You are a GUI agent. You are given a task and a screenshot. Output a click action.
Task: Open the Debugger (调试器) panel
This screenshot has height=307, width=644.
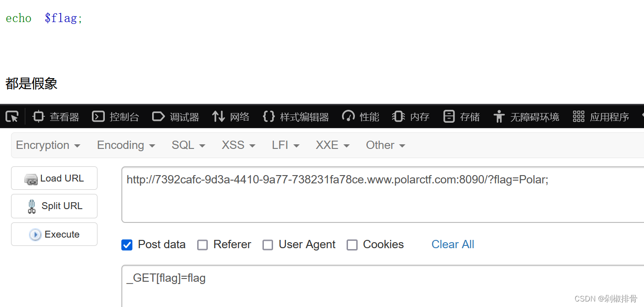(x=176, y=117)
